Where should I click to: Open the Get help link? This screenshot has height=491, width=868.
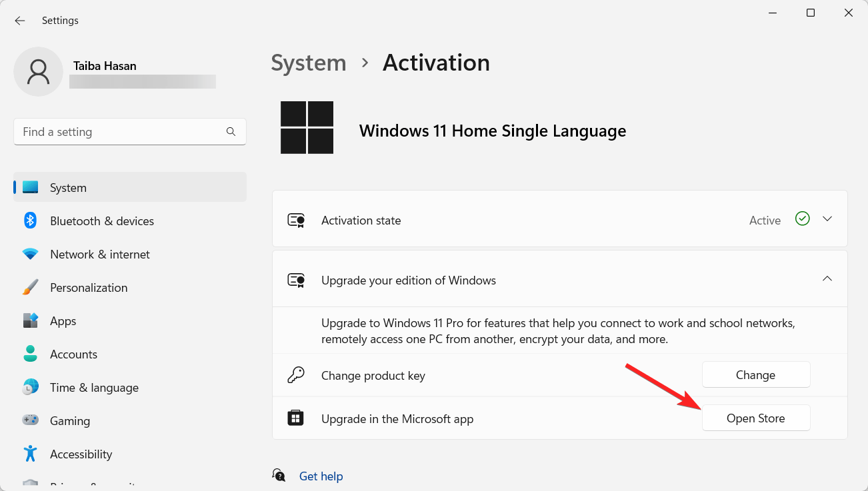(x=321, y=476)
